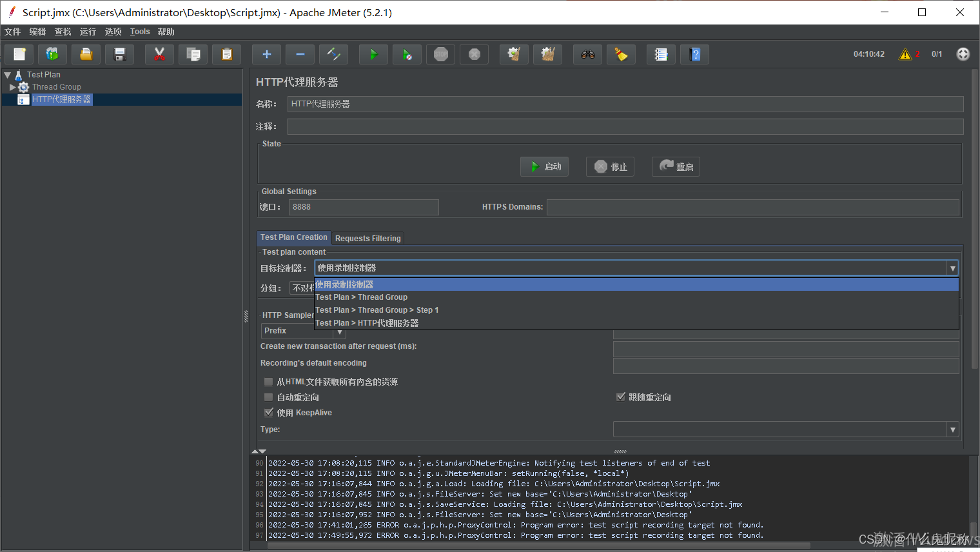Click the log panel collapse arrows
The width and height of the screenshot is (980, 552).
[259, 451]
